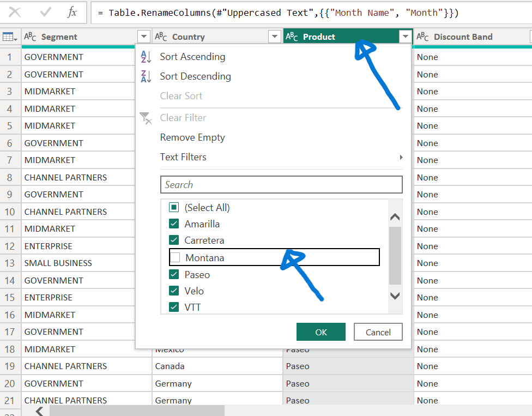Open the Country column filter dropdown
532x416 pixels.
(275, 36)
